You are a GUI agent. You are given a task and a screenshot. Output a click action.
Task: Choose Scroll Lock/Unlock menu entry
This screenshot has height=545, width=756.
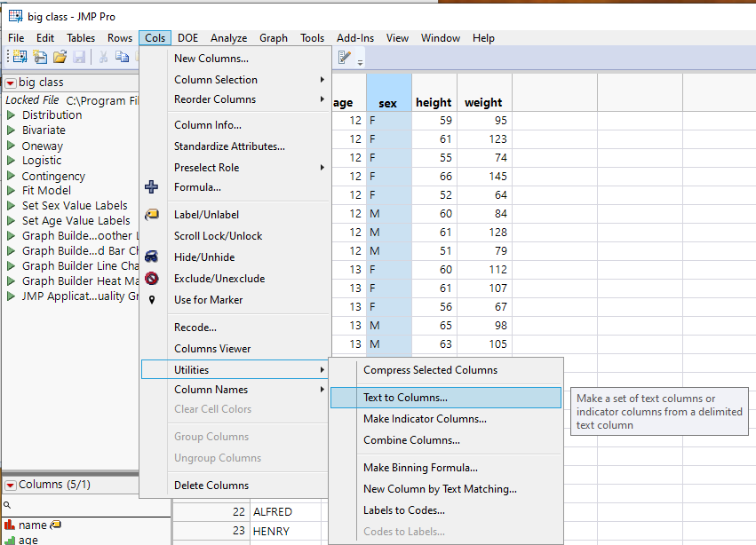218,235
